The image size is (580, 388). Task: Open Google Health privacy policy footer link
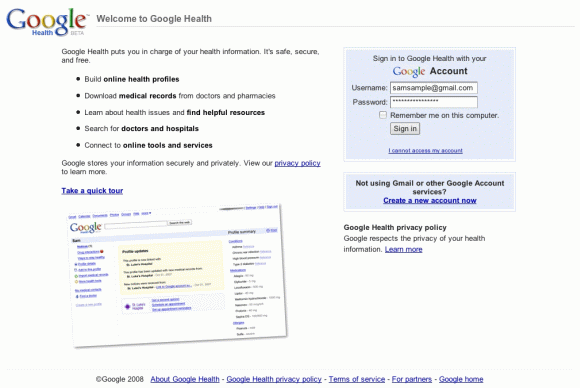pos(274,379)
